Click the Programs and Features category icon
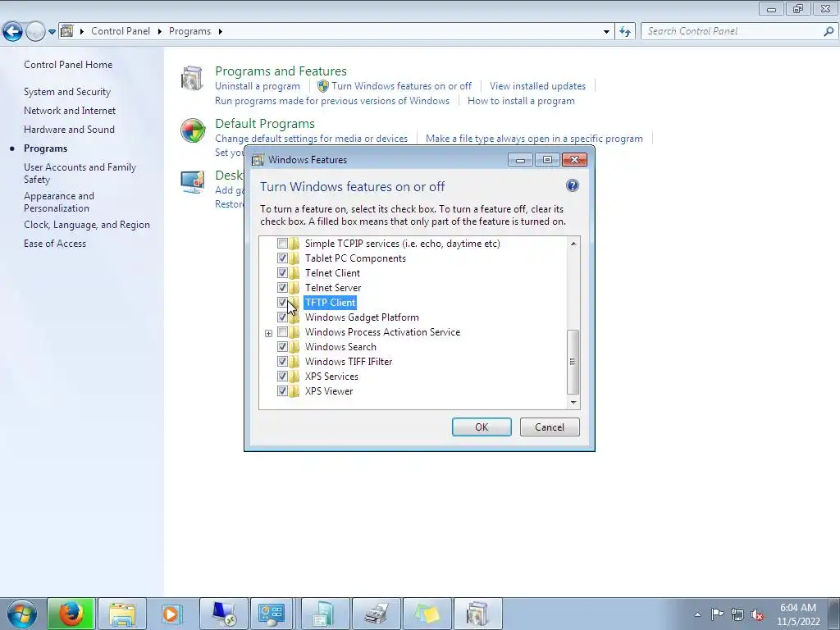 pos(192,78)
